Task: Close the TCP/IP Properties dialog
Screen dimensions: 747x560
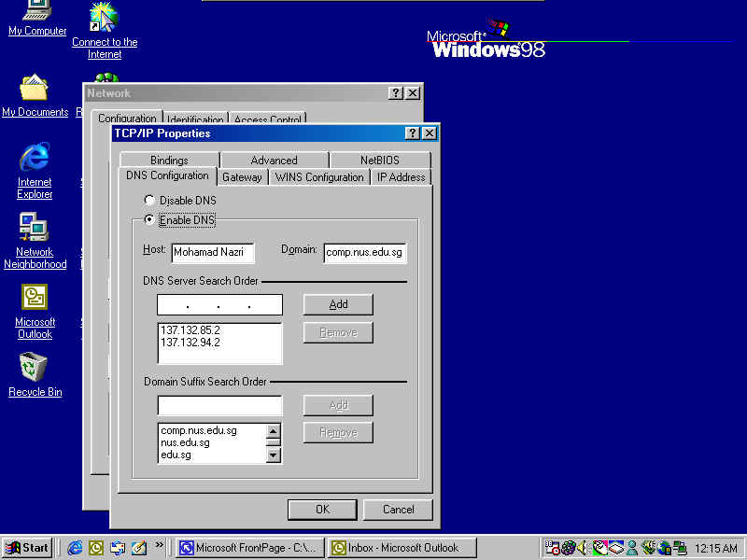Action: point(430,133)
